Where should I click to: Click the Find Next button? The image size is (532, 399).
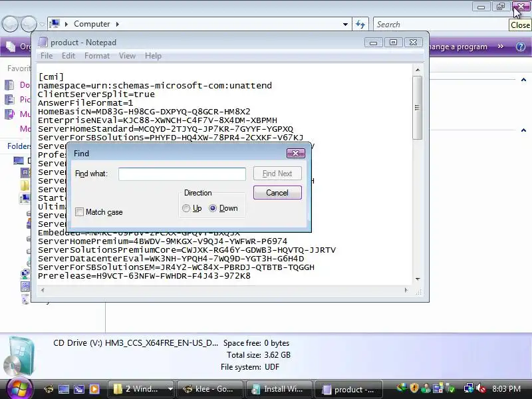pos(277,174)
